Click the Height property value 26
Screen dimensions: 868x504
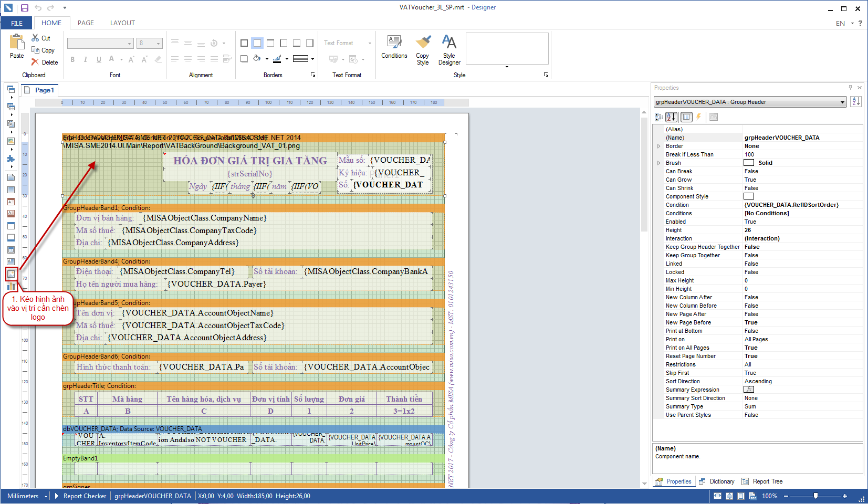pos(802,230)
